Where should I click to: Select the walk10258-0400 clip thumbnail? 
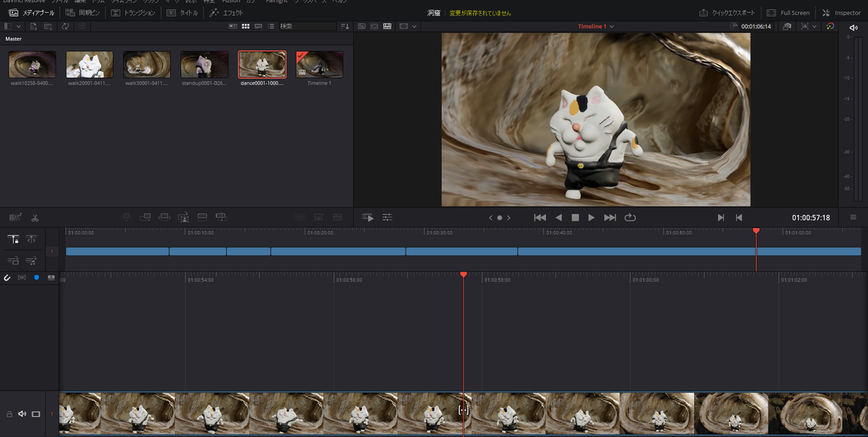pos(33,64)
